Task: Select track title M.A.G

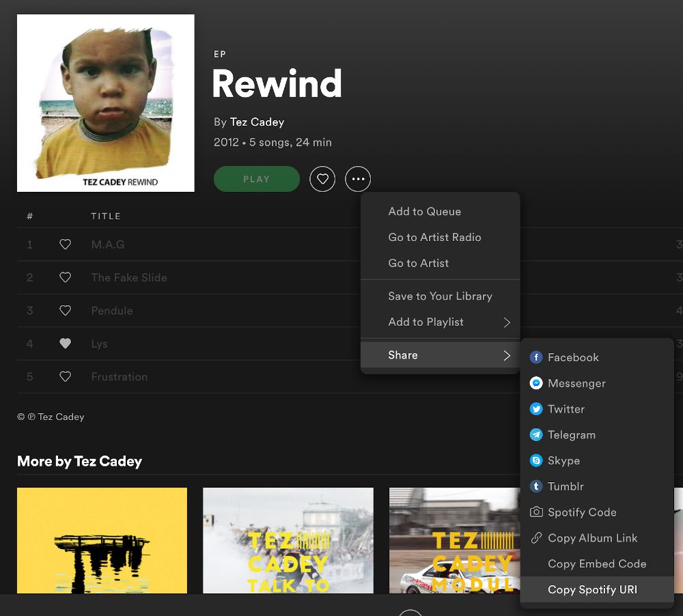Action: click(x=108, y=244)
